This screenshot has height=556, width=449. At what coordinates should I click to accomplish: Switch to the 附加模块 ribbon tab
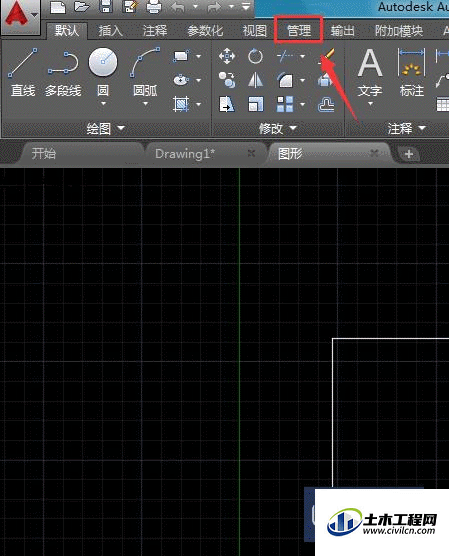(399, 31)
